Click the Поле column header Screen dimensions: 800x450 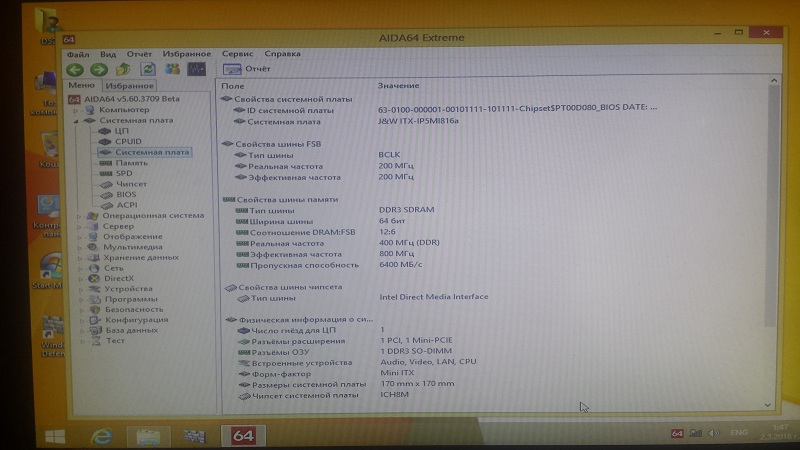point(233,86)
